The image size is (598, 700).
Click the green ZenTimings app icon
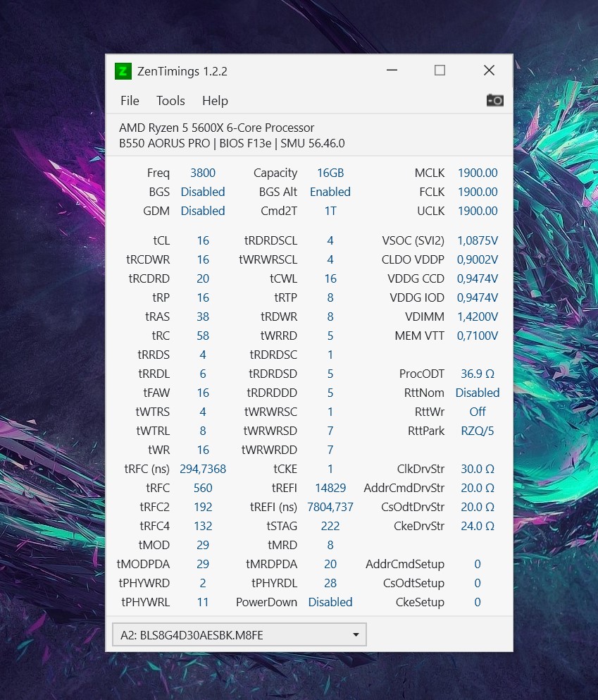point(123,71)
